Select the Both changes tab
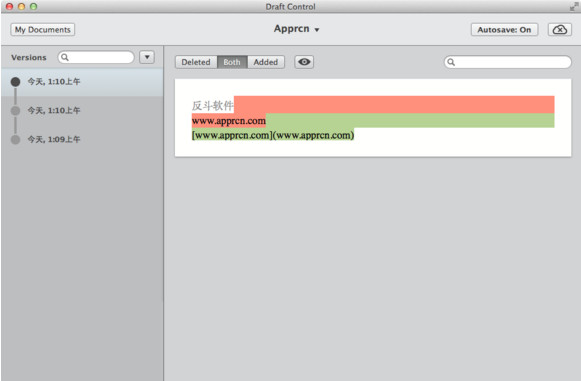The width and height of the screenshot is (581, 381). [232, 62]
